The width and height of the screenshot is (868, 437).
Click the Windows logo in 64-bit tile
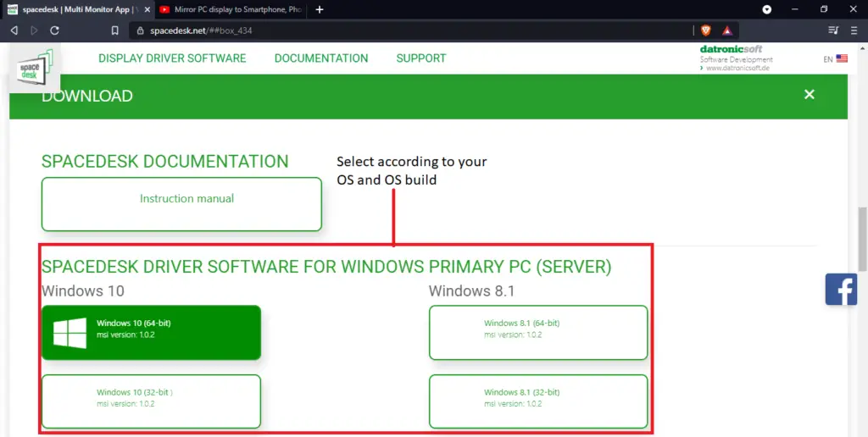coord(70,333)
